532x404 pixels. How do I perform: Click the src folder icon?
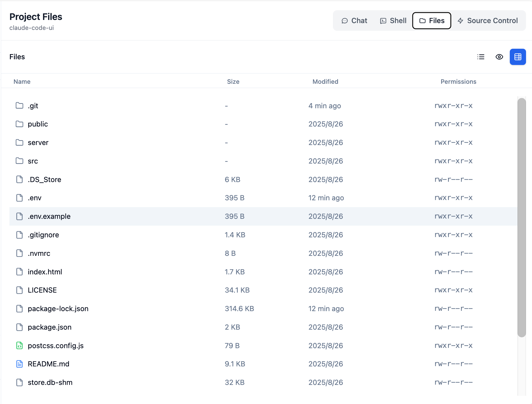click(x=19, y=161)
